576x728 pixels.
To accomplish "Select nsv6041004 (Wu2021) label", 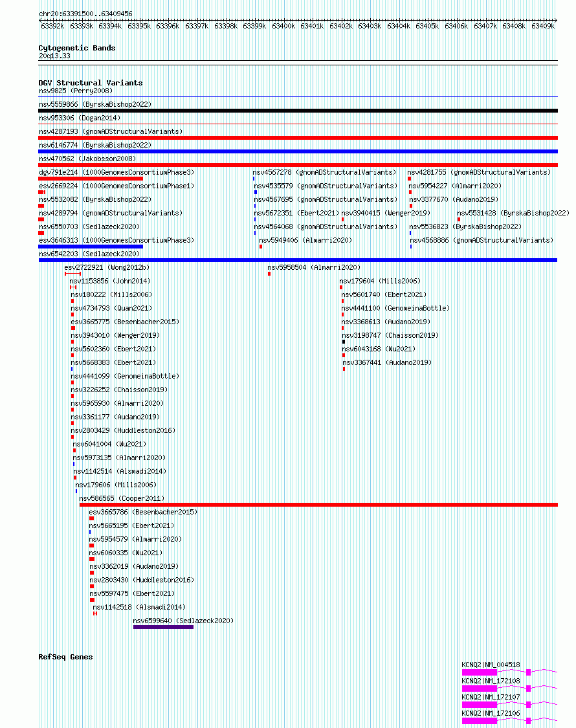I will click(109, 444).
